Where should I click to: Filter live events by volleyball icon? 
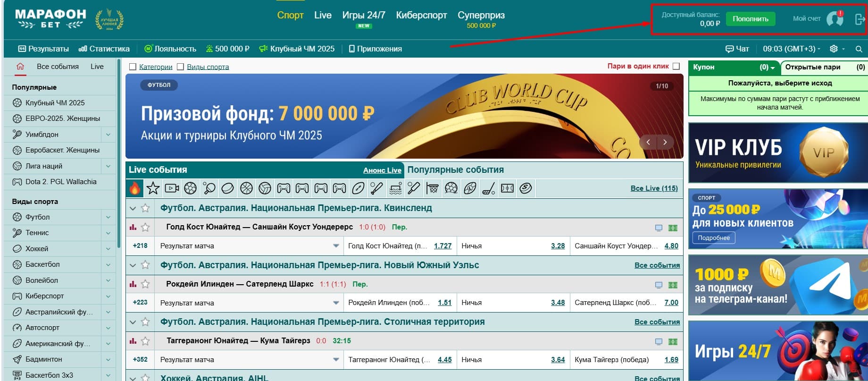point(265,188)
